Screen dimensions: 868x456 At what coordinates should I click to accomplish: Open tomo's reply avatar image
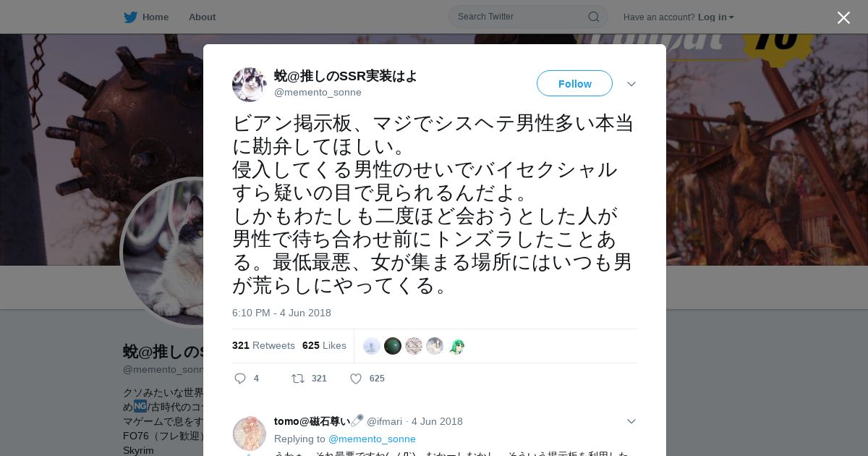pos(250,434)
